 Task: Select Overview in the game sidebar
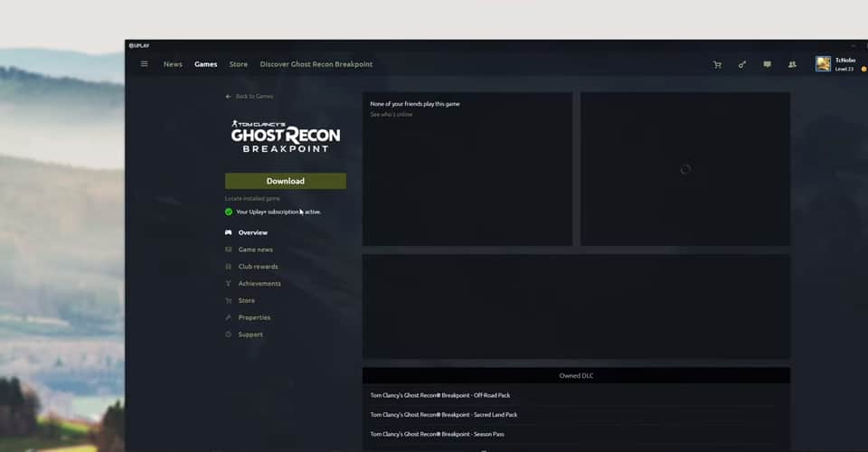coord(253,233)
